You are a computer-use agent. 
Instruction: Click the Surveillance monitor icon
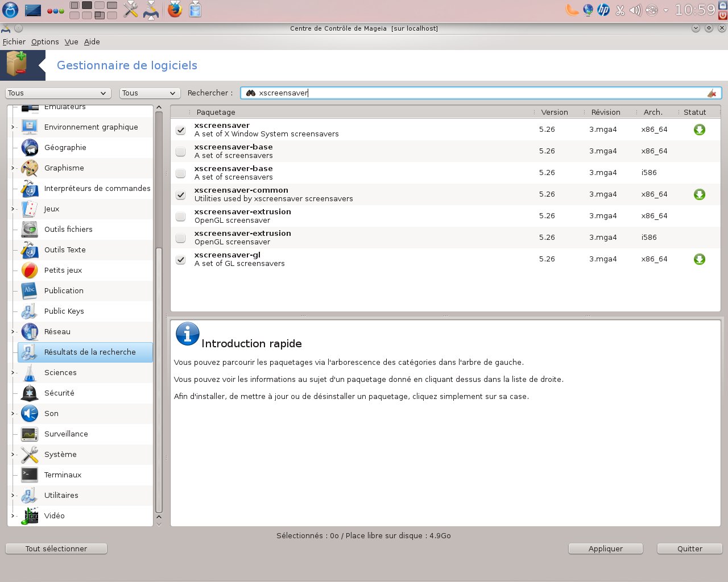click(30, 434)
